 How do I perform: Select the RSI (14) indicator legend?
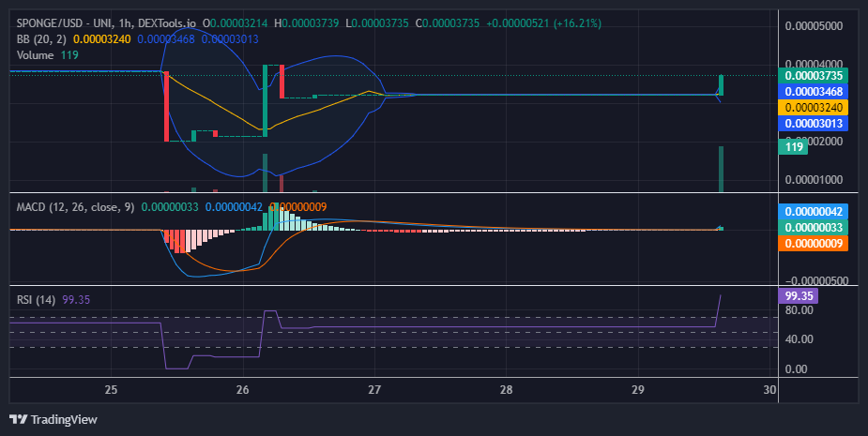click(36, 300)
